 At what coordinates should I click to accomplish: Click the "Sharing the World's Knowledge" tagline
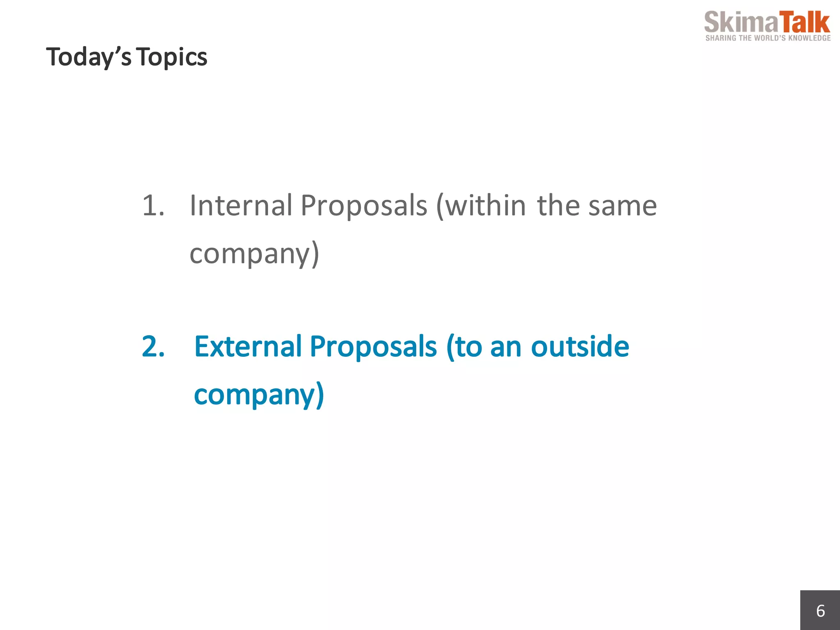point(768,38)
